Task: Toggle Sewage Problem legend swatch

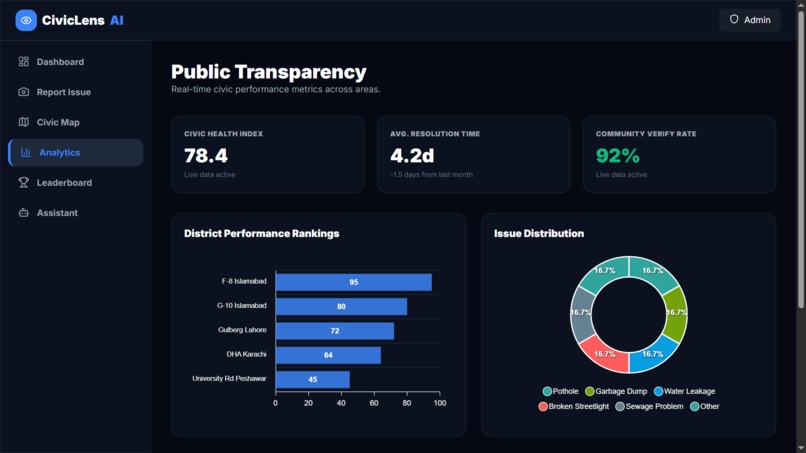Action: [x=620, y=406]
